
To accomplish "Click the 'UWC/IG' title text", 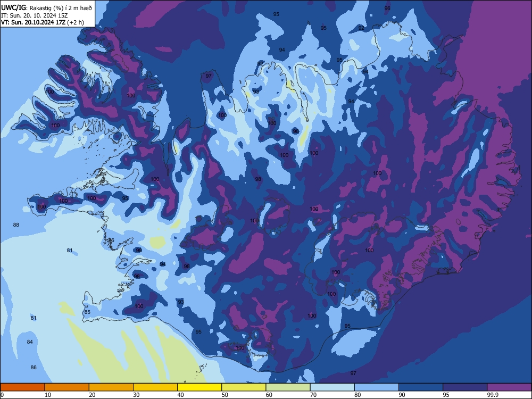I will click(14, 7).
